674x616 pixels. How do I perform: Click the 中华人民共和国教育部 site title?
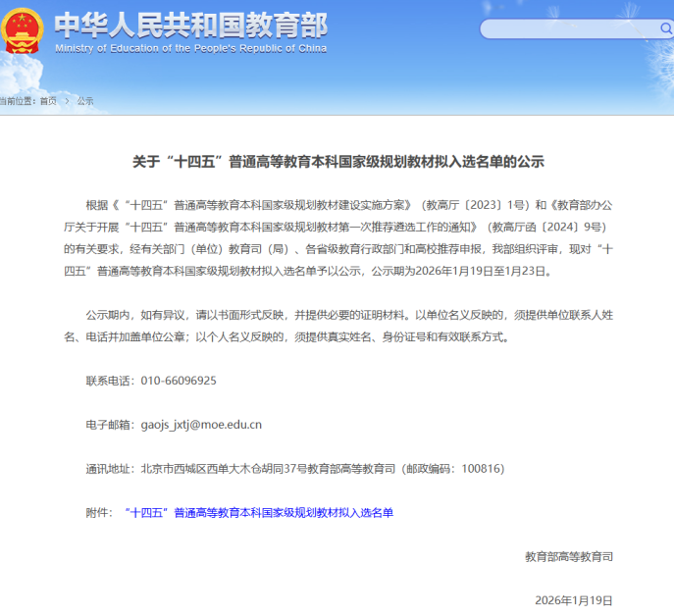coord(191,25)
